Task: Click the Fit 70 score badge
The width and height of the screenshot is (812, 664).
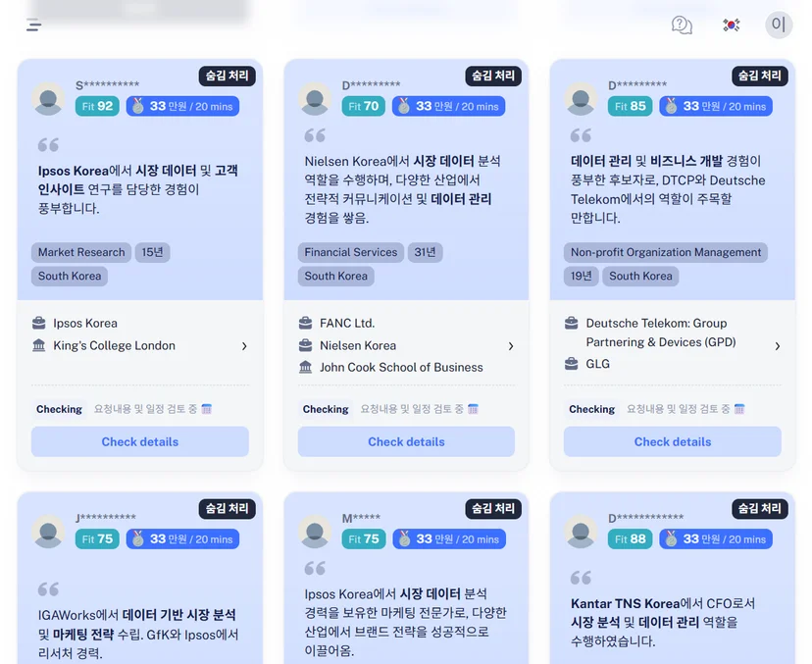Action: (x=364, y=106)
